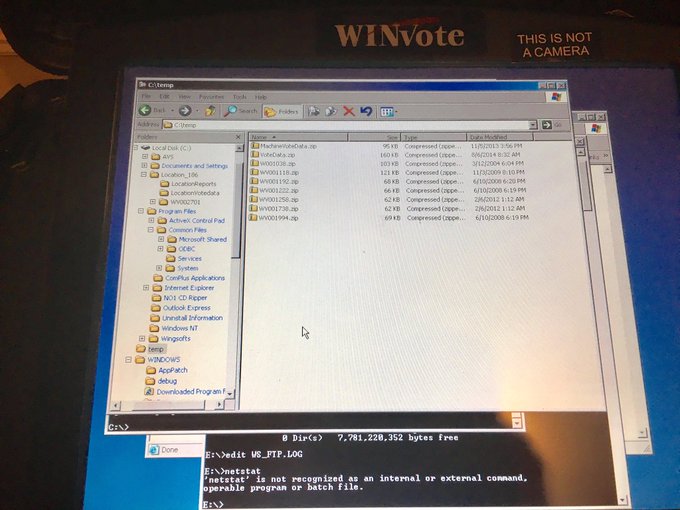Select the Uninstall Information folder
The width and height of the screenshot is (680, 510).
pos(186,318)
